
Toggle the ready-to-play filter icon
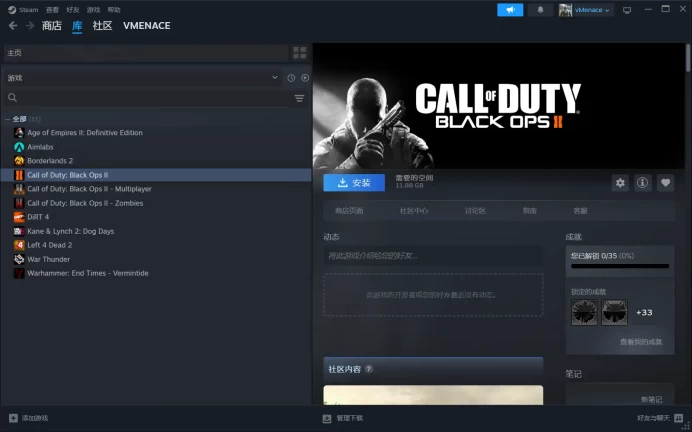coord(305,78)
